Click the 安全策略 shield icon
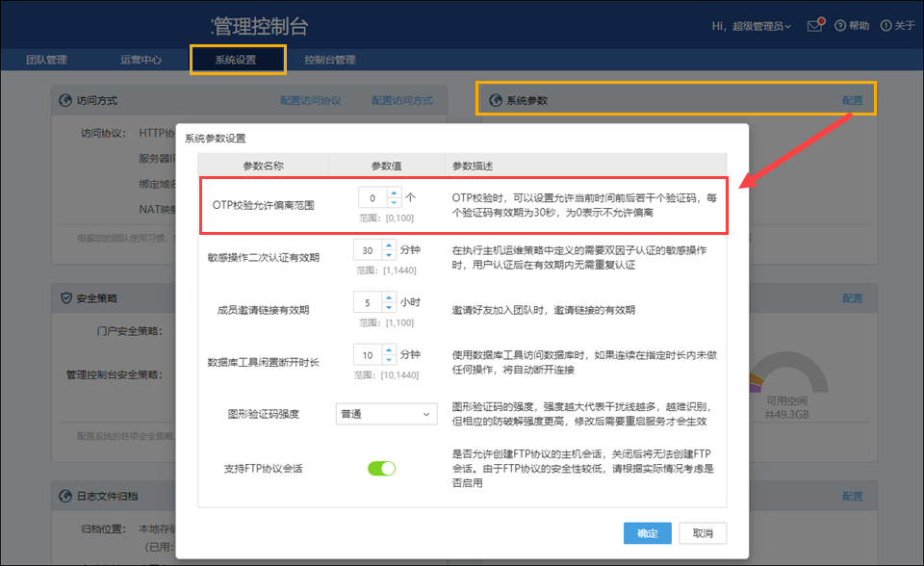 pos(65,298)
